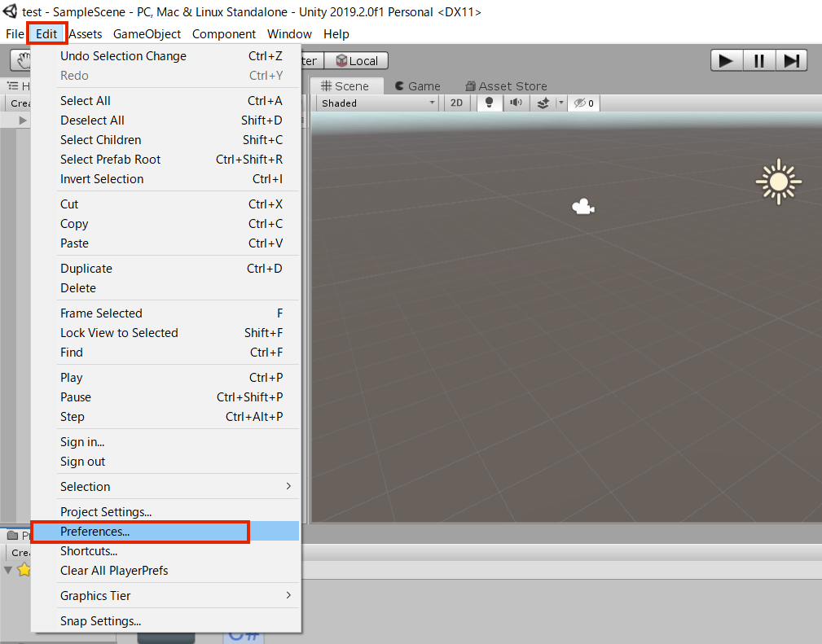Select the camera gizmo in scene
Image resolution: width=822 pixels, height=644 pixels.
coord(582,208)
